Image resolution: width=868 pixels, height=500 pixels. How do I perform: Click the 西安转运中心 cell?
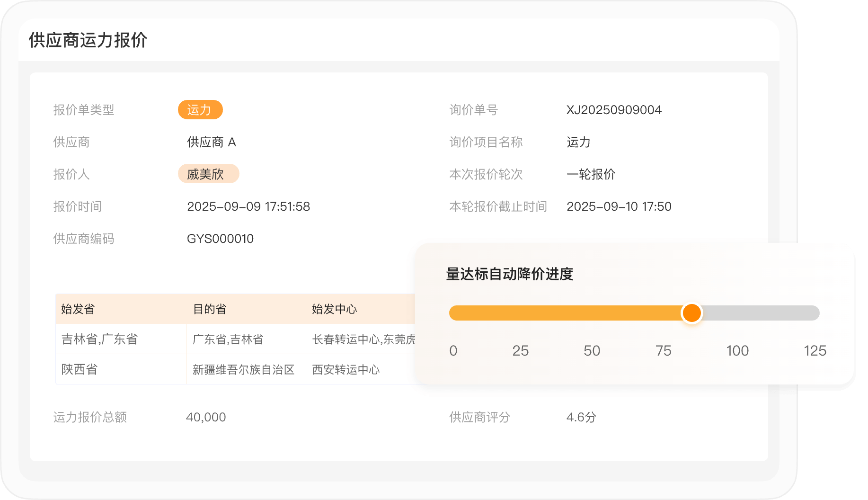(345, 369)
